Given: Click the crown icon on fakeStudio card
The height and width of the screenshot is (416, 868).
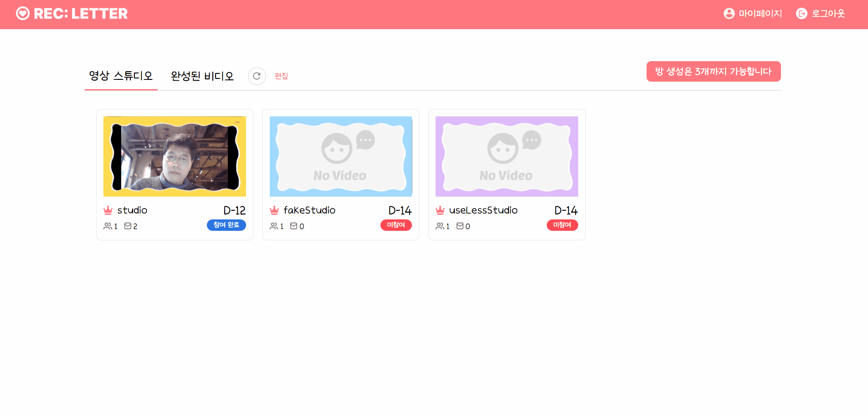Looking at the screenshot, I should (274, 210).
